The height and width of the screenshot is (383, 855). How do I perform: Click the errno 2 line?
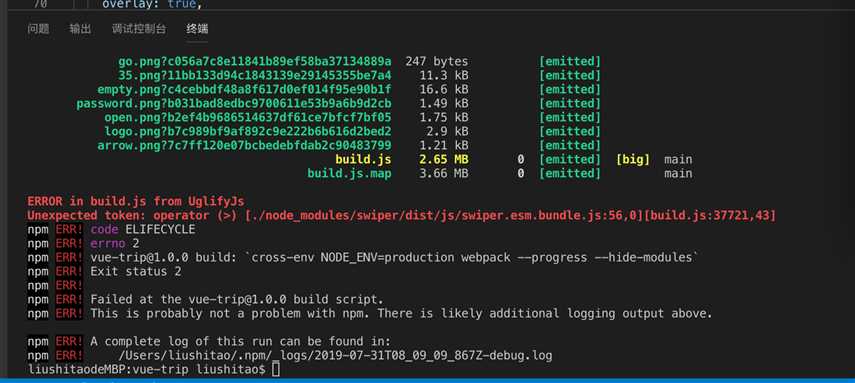tap(115, 243)
